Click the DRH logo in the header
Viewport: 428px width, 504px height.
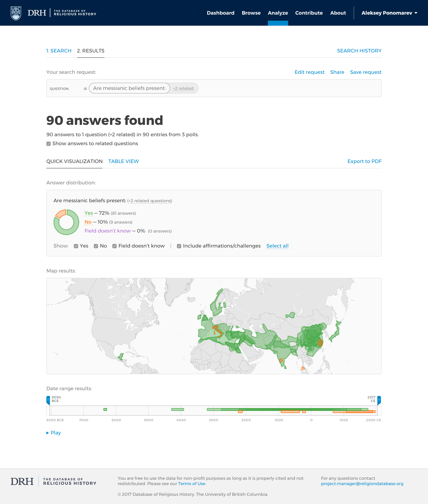click(x=37, y=13)
